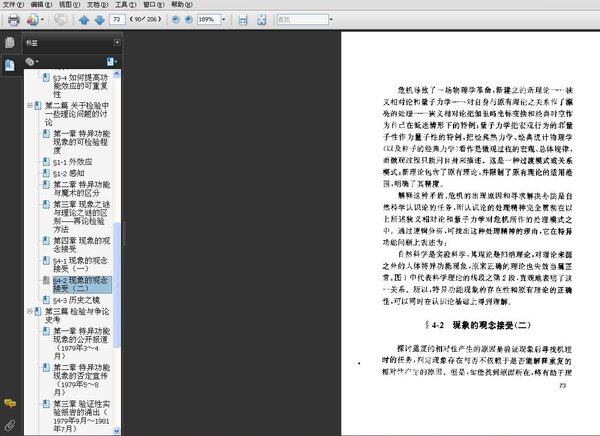Screen dimensions: 600x436
Task: Select bookmark 第二篇 关于检验中一些理论问题的讨论
Action: tap(77, 114)
